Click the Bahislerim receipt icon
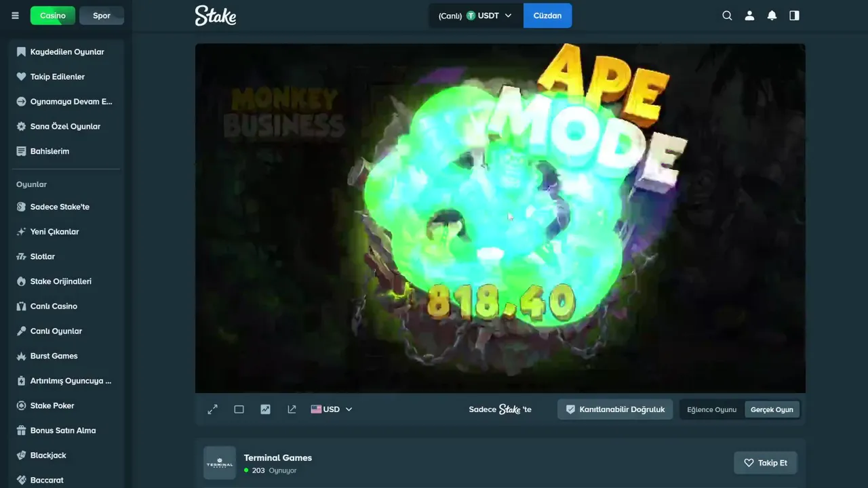The image size is (868, 488). (x=21, y=151)
